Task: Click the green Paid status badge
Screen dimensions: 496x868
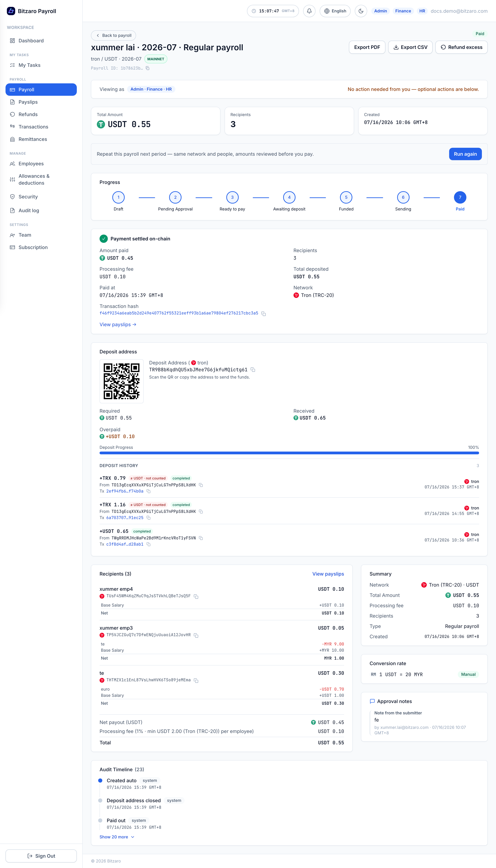Action: coord(480,34)
